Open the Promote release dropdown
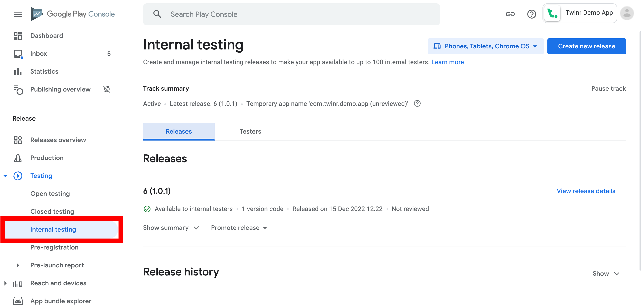644x307 pixels. (239, 228)
